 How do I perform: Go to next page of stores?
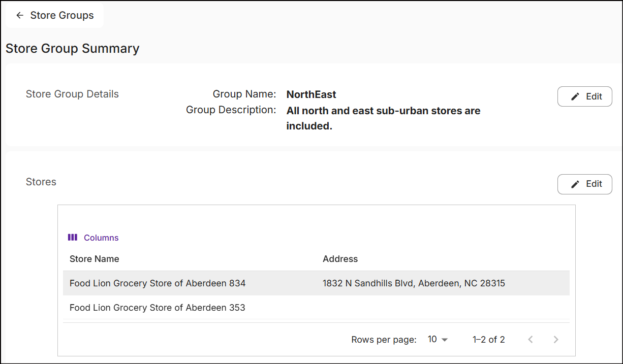[x=556, y=340]
